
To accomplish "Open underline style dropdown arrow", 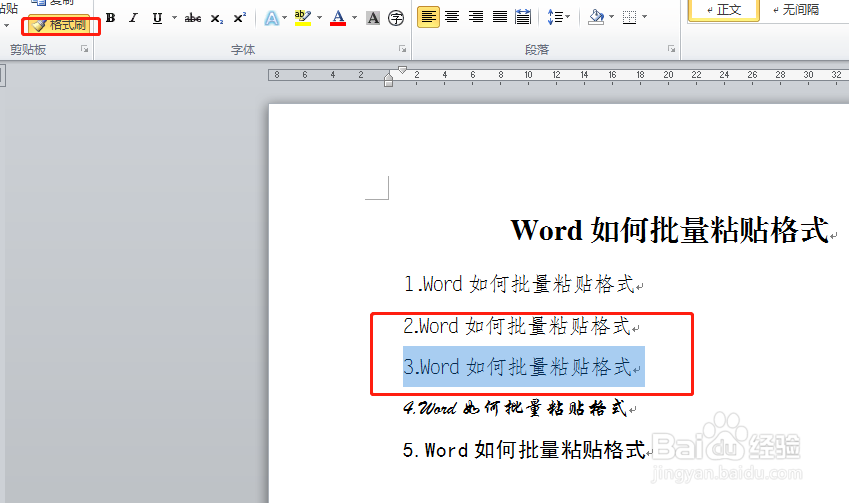I will (174, 18).
